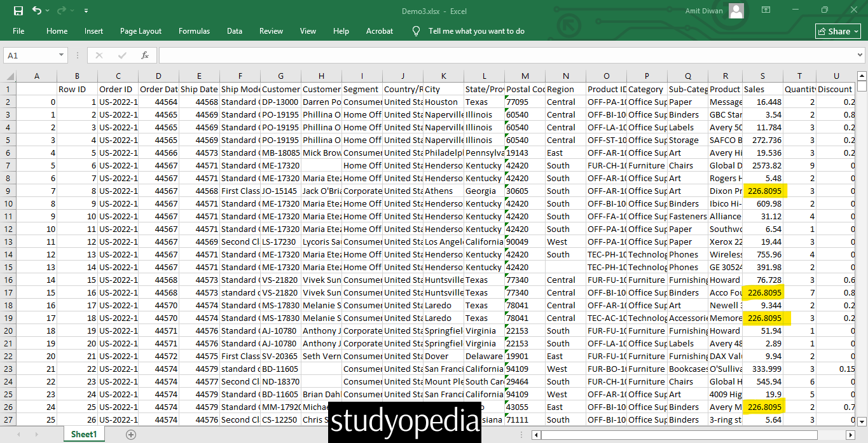Redo the last action
The height and width of the screenshot is (443, 868).
60,10
